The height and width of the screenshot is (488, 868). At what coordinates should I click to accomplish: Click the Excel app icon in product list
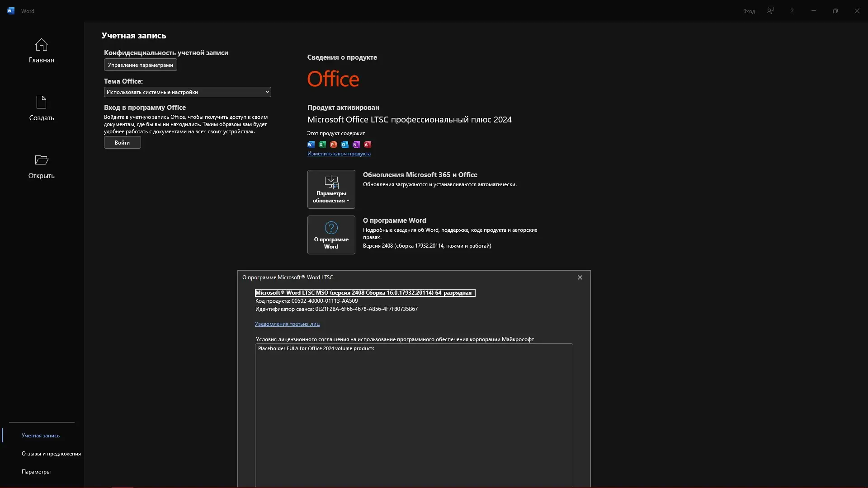tap(322, 145)
